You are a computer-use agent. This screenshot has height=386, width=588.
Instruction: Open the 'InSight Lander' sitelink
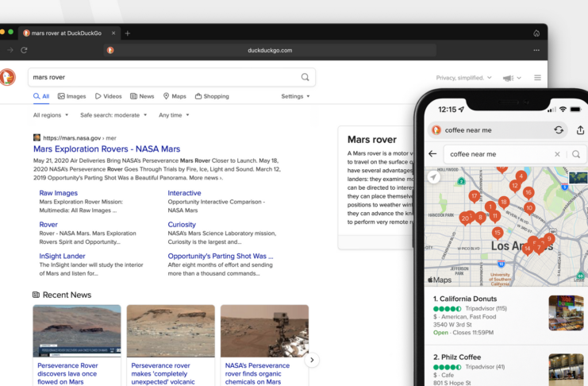pyautogui.click(x=62, y=256)
